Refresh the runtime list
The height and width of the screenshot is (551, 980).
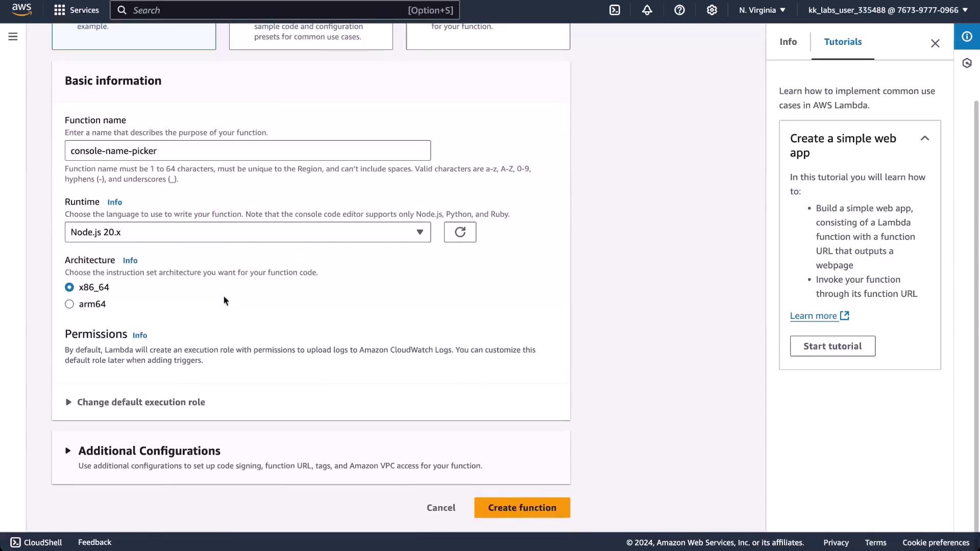tap(460, 232)
